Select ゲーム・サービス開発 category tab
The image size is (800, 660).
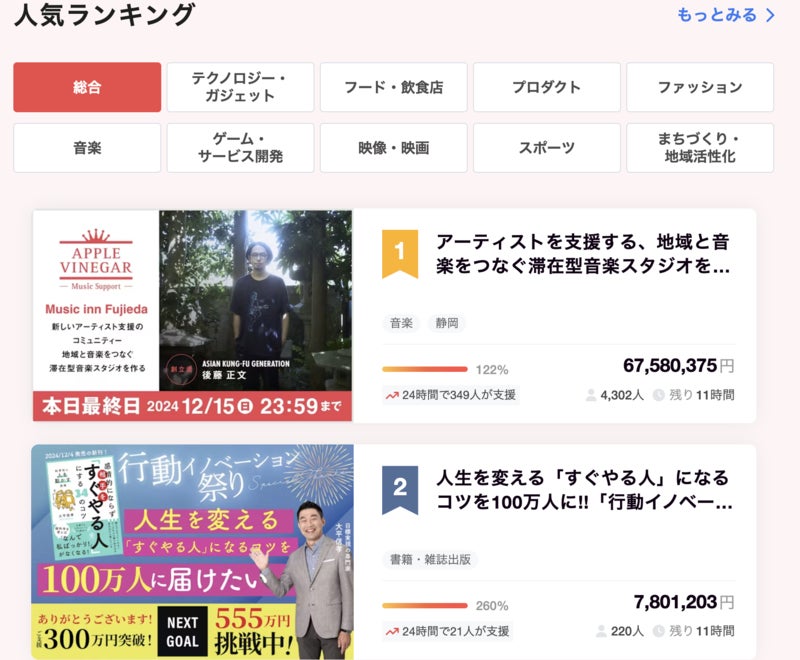point(240,148)
